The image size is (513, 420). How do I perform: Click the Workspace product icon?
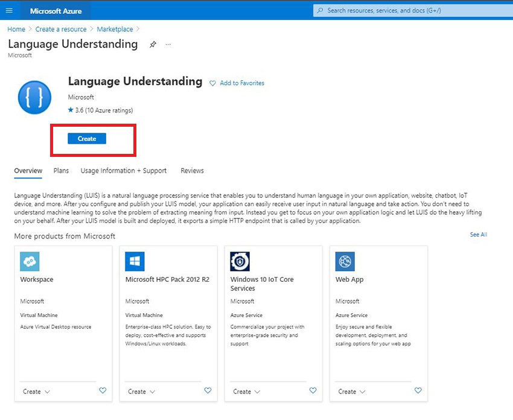(30, 261)
